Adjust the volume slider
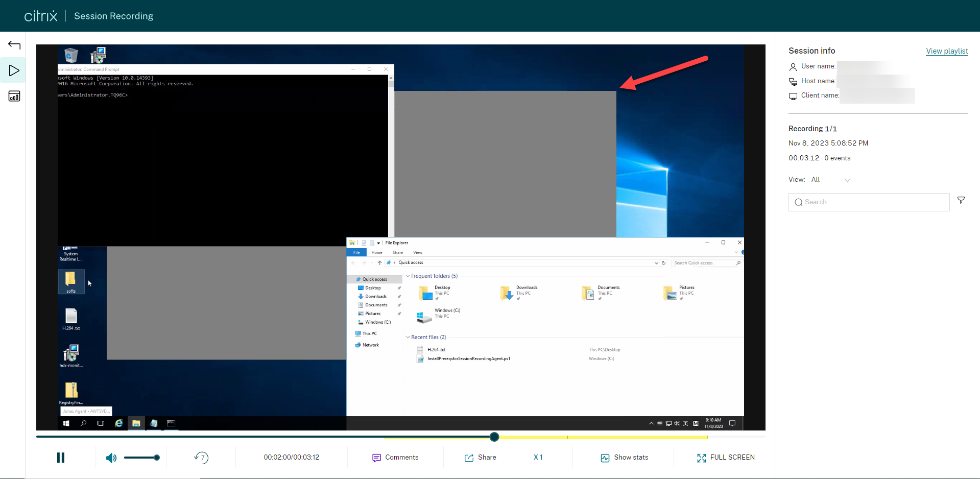This screenshot has height=479, width=980. coord(142,458)
